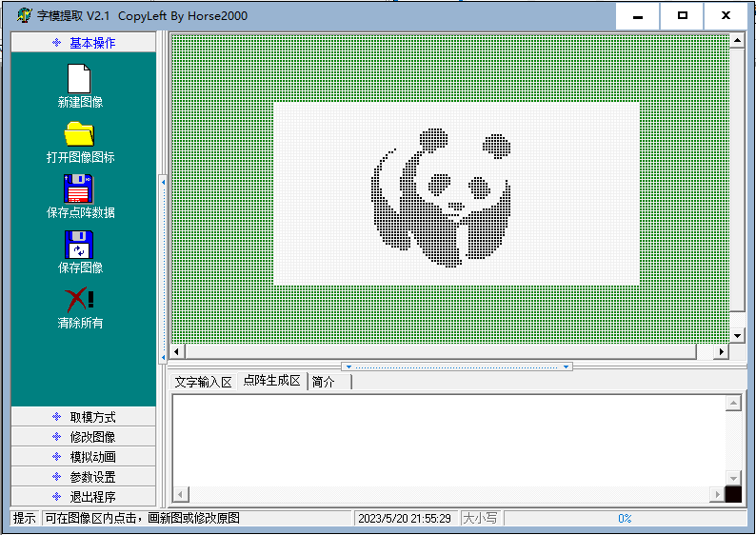756x535 pixels.
Task: Click the app icon in title bar
Action: point(24,15)
